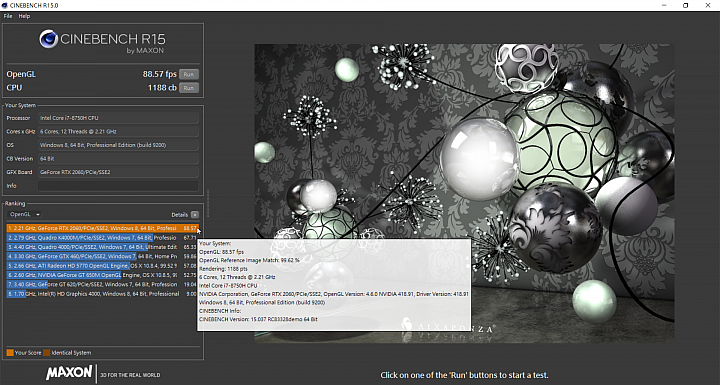Click the brown Identical System legend swatch

tap(46, 353)
